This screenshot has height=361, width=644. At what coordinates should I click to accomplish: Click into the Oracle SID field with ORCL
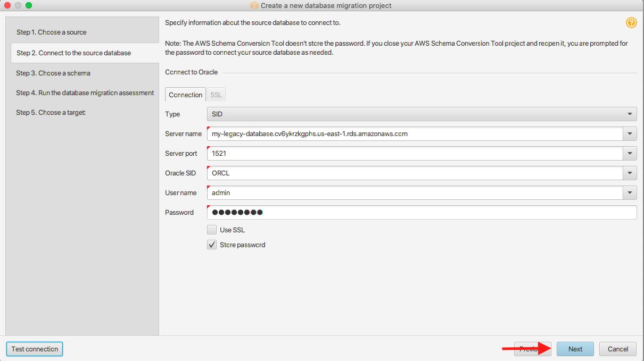[415, 173]
